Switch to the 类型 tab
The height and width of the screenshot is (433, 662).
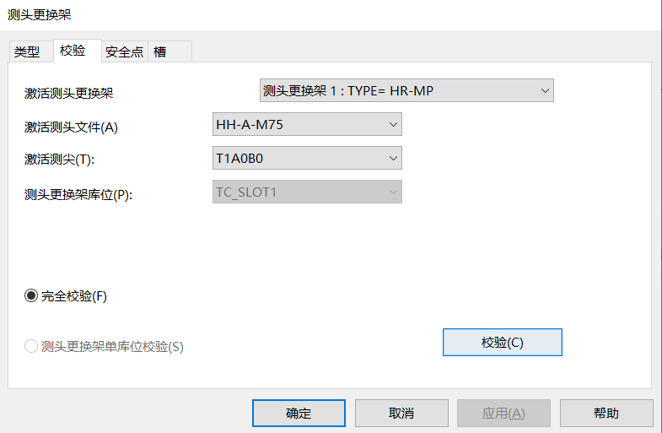tap(27, 52)
